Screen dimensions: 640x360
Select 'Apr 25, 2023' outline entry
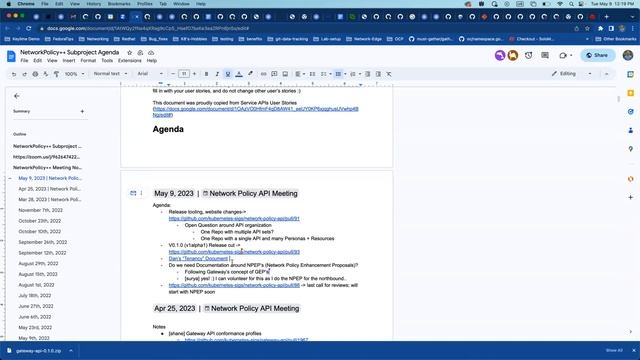point(50,189)
